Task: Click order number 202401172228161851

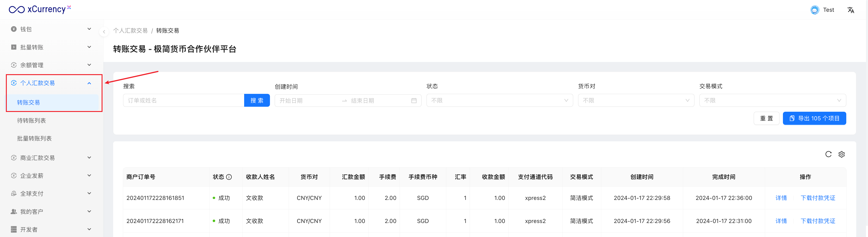Action: click(x=155, y=198)
